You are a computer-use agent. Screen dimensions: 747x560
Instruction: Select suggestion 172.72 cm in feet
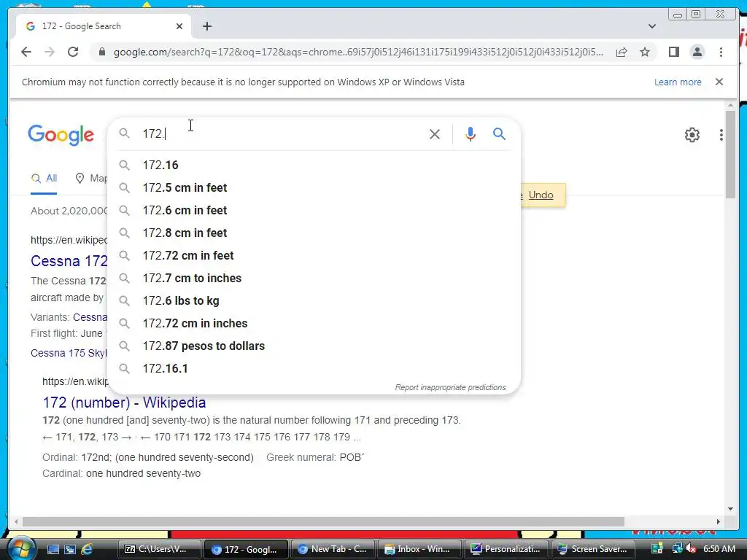point(314,256)
